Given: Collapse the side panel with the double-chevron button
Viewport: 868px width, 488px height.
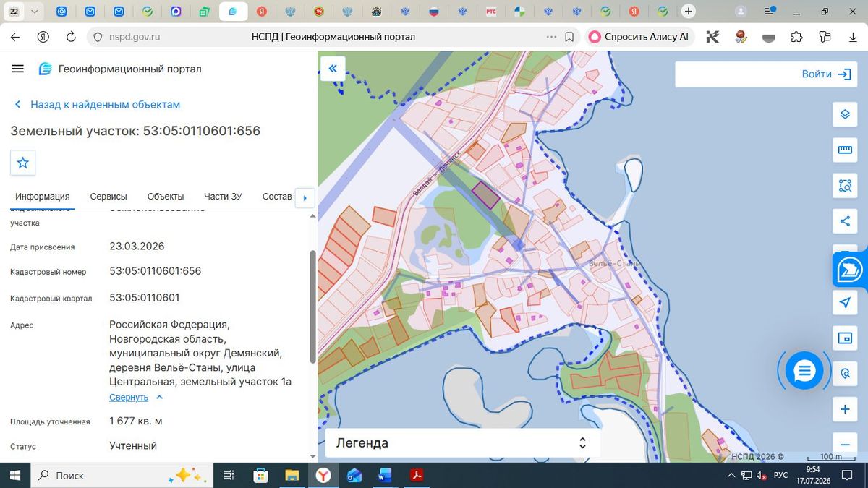Looking at the screenshot, I should pos(333,69).
